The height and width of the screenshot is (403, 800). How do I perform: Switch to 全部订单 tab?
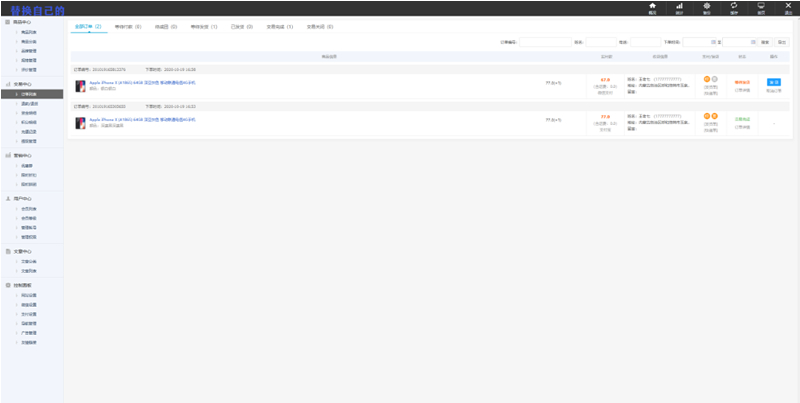point(88,26)
